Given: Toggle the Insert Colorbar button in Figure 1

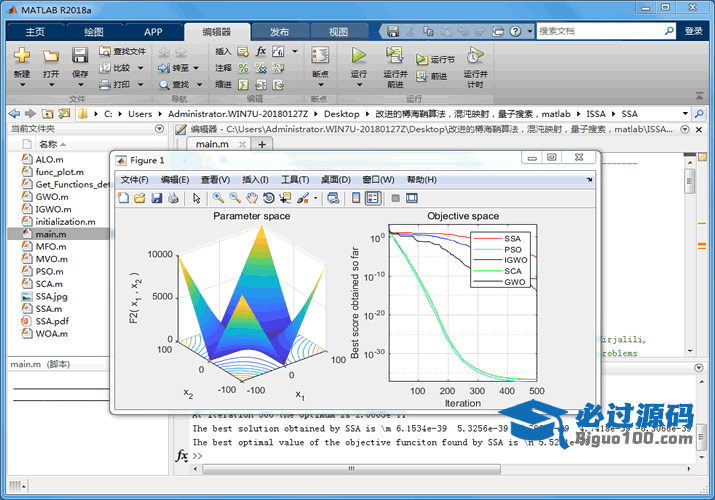Looking at the screenshot, I should pyautogui.click(x=356, y=198).
